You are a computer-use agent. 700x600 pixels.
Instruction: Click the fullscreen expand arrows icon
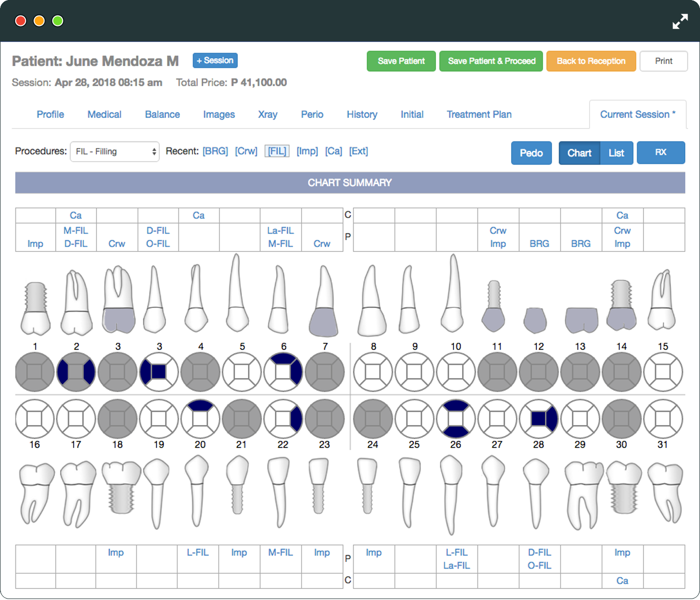pos(680,21)
